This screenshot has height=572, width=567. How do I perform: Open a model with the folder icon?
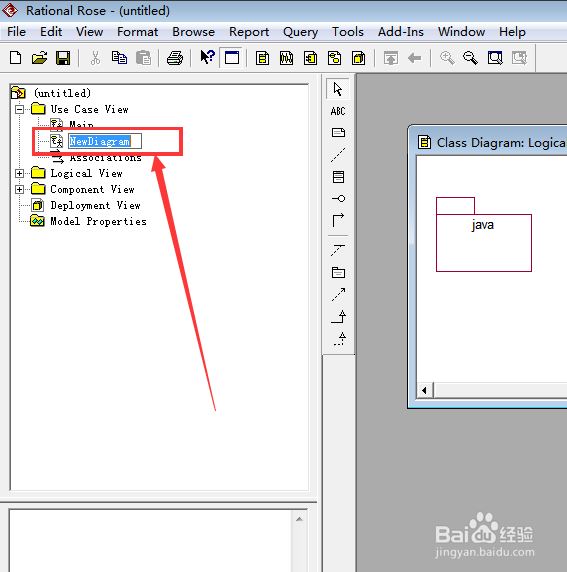[39, 58]
